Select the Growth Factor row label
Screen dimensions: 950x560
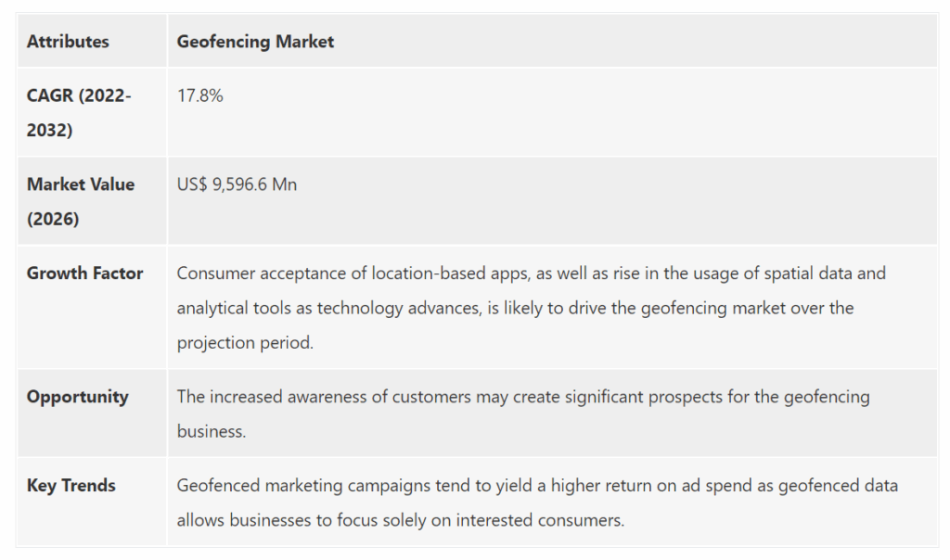pyautogui.click(x=84, y=274)
